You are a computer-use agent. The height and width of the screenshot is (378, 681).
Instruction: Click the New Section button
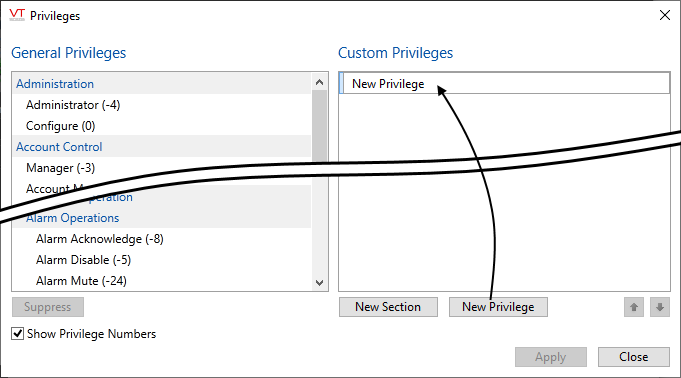388,307
